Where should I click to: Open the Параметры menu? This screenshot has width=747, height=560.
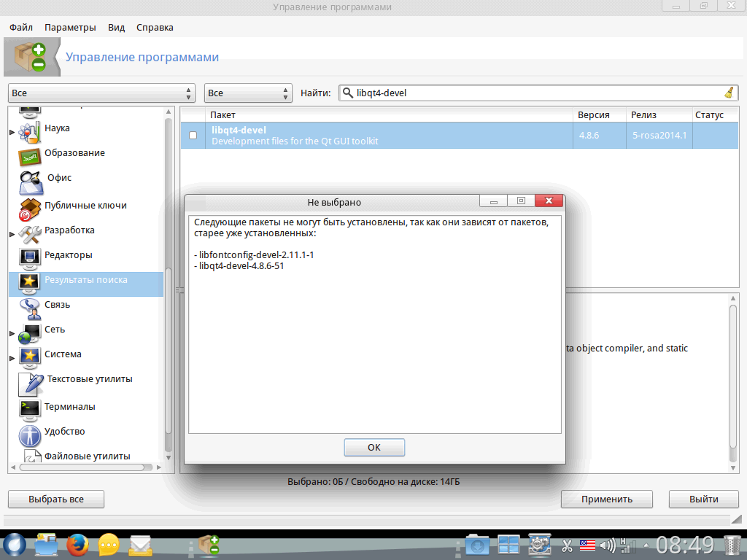(x=70, y=27)
